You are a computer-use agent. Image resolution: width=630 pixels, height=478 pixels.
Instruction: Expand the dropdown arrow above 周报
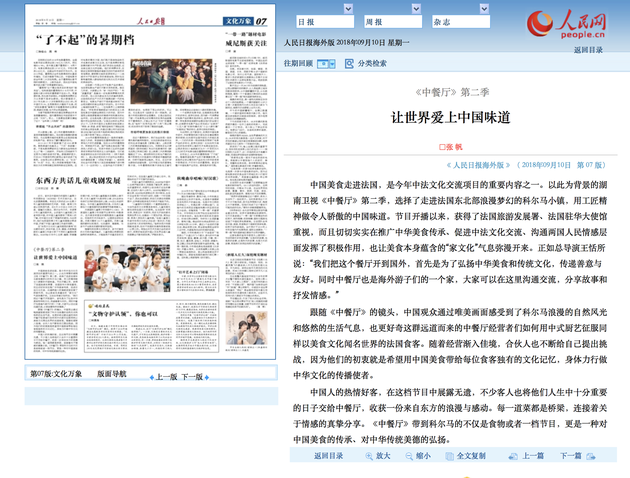click(416, 8)
